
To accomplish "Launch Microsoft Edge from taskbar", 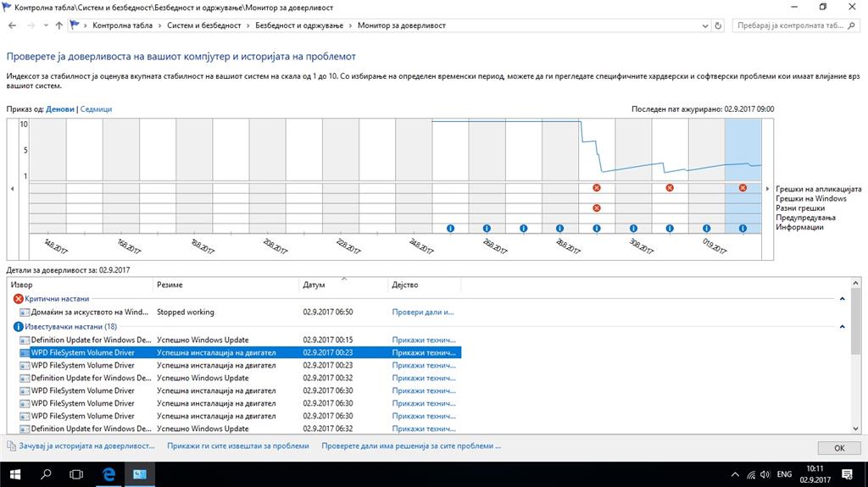I will [109, 474].
